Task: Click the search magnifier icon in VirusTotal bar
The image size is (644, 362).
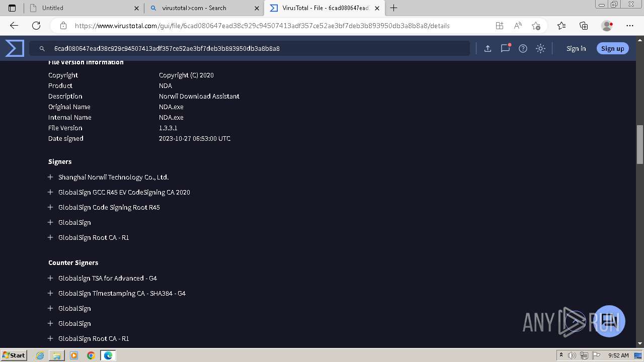Action: pyautogui.click(x=42, y=49)
